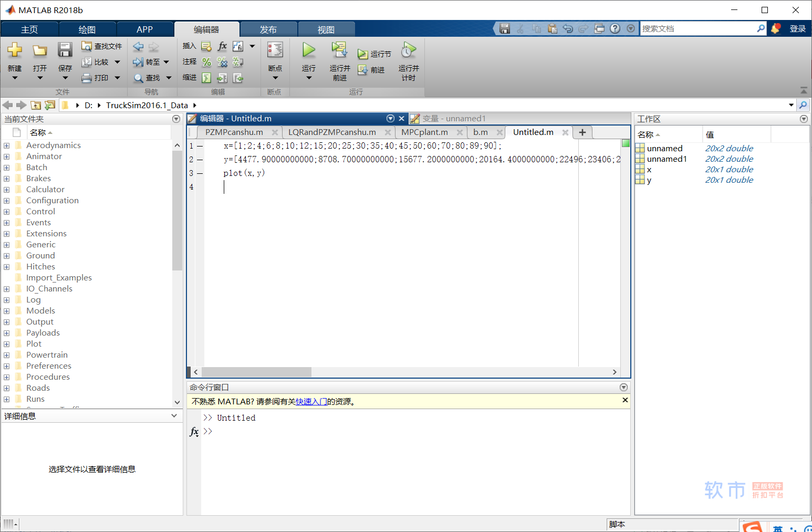Click the notification bell icon
The image size is (812, 532).
(775, 28)
